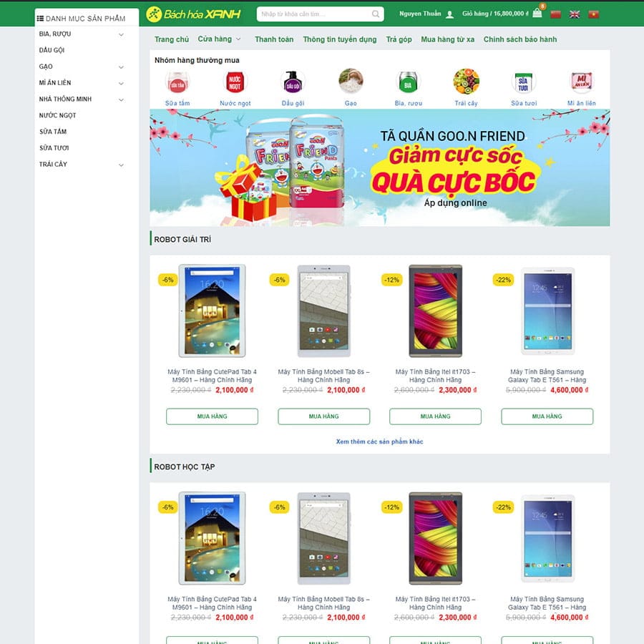Select the Vietnam flag language icon

pyautogui.click(x=593, y=14)
